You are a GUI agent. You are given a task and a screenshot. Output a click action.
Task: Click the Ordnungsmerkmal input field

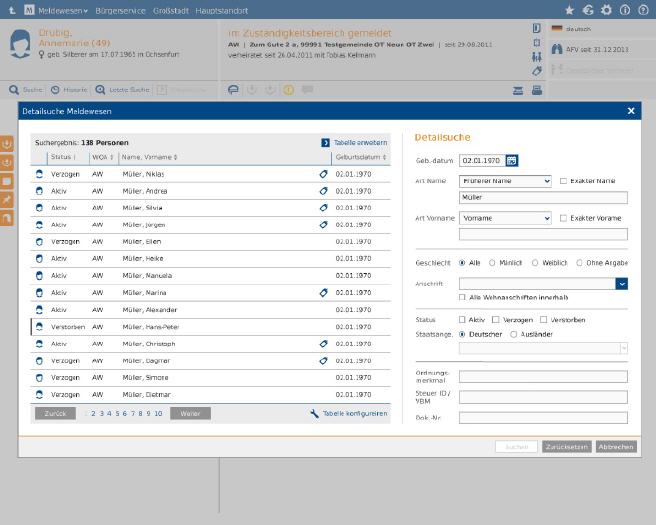point(543,377)
